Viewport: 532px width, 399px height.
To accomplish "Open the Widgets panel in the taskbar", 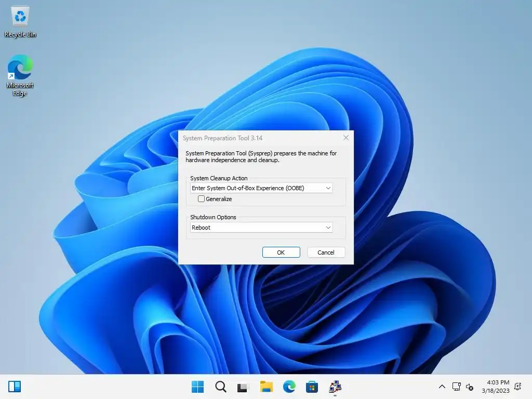I will [15, 387].
